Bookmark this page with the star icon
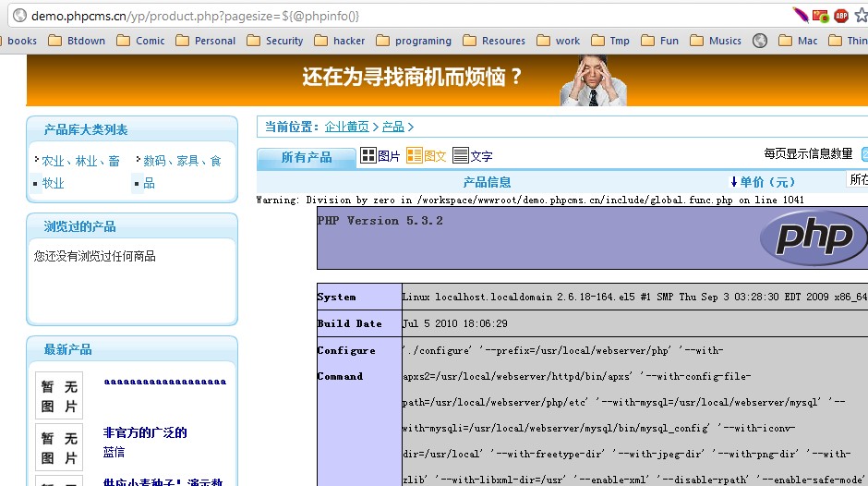The width and height of the screenshot is (868, 486). 862,16
